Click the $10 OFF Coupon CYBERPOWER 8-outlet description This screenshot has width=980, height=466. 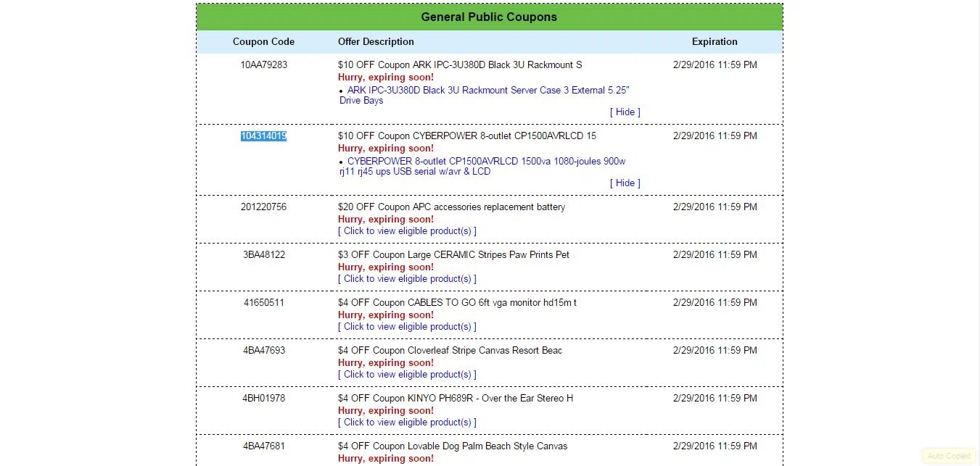click(x=467, y=136)
